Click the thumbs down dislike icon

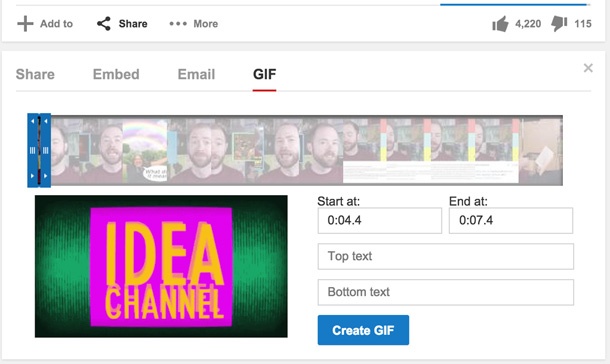click(x=559, y=24)
